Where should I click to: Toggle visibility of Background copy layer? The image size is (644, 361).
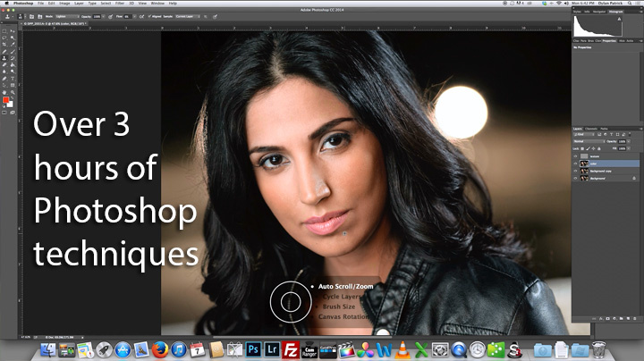click(x=575, y=172)
